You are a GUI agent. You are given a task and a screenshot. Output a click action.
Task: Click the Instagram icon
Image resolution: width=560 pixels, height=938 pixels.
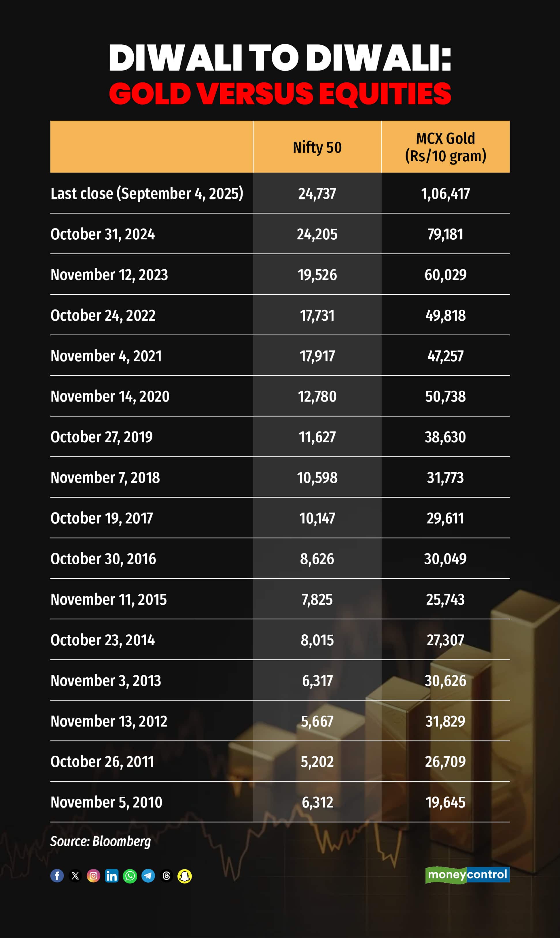click(94, 876)
